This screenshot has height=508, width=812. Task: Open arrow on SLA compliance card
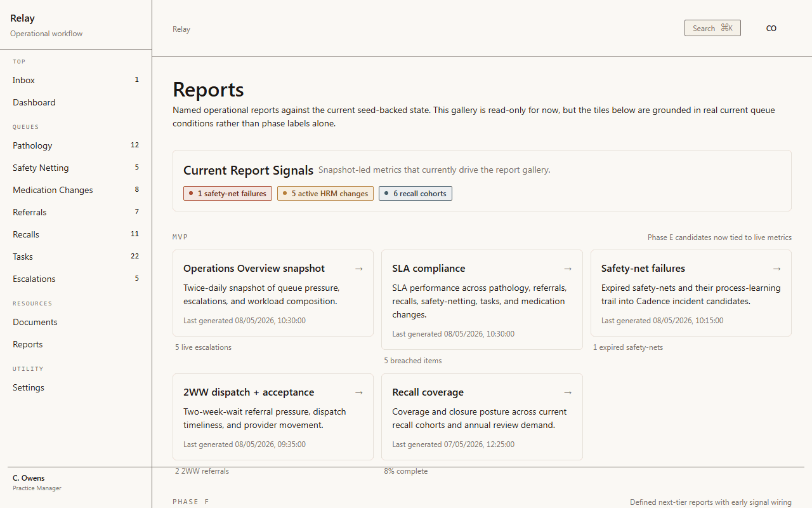pyautogui.click(x=568, y=269)
